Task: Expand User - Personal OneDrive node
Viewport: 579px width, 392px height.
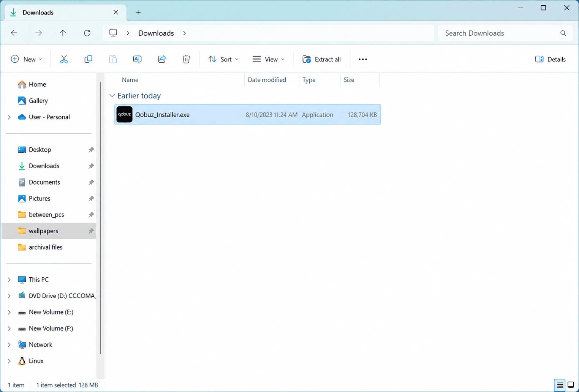Action: (x=9, y=117)
